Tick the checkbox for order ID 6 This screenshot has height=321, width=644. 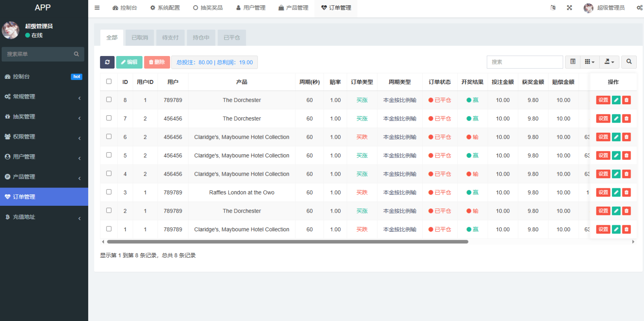coord(109,136)
